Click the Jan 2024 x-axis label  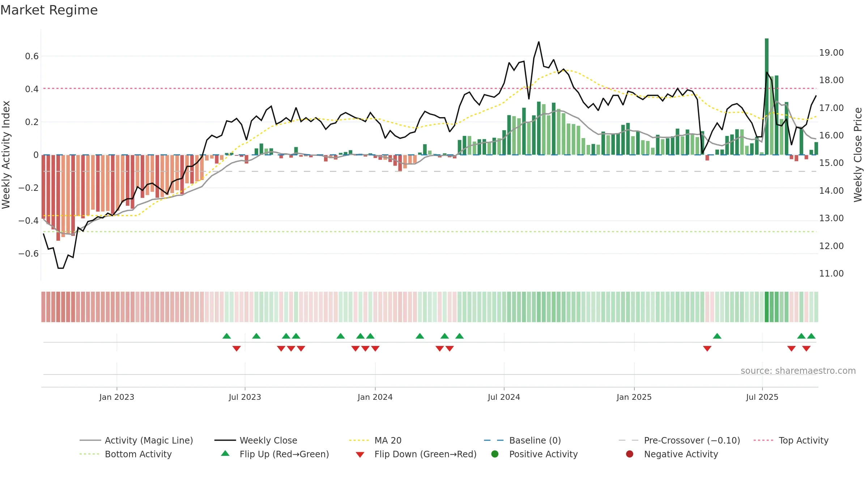375,397
